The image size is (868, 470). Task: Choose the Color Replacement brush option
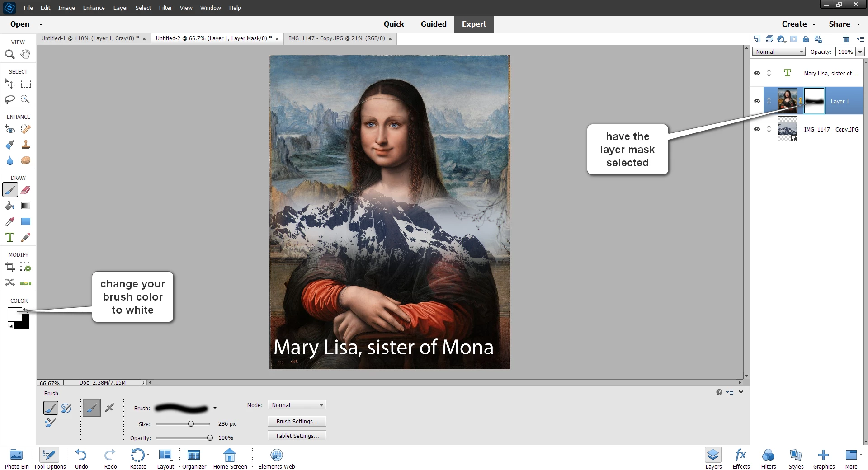click(50, 423)
